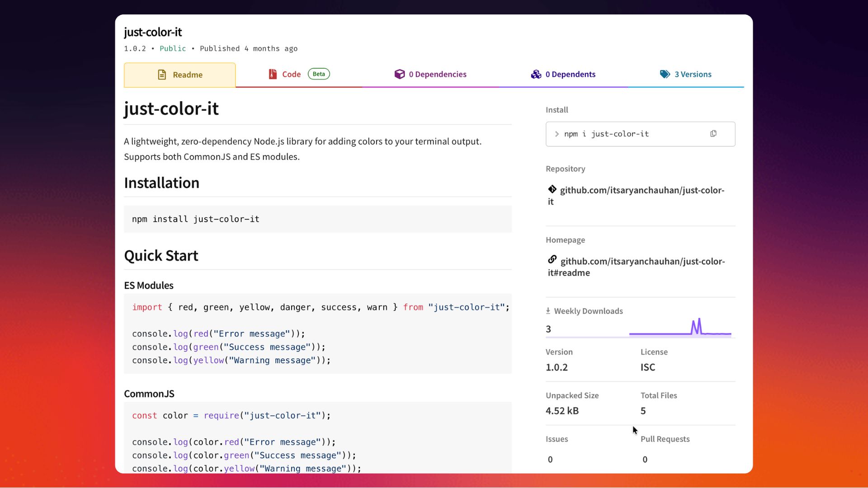Image resolution: width=868 pixels, height=488 pixels.
Task: Click the Issues count 0
Action: pyautogui.click(x=550, y=459)
